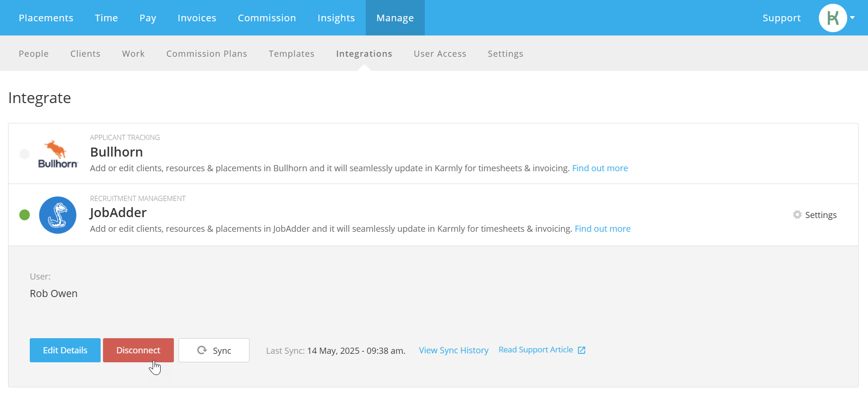
Task: Click the grey status dot for Bullhorn
Action: [25, 154]
